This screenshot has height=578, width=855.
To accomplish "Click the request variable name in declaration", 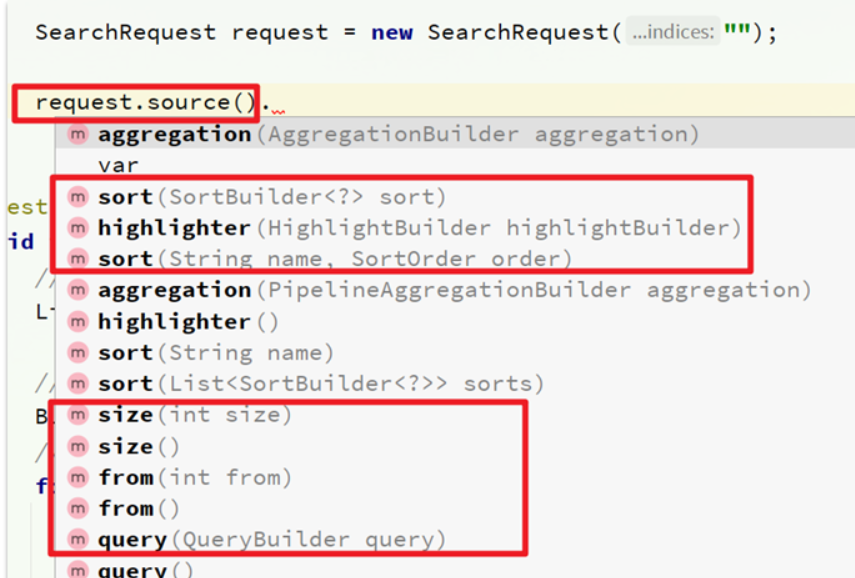I will tap(280, 32).
